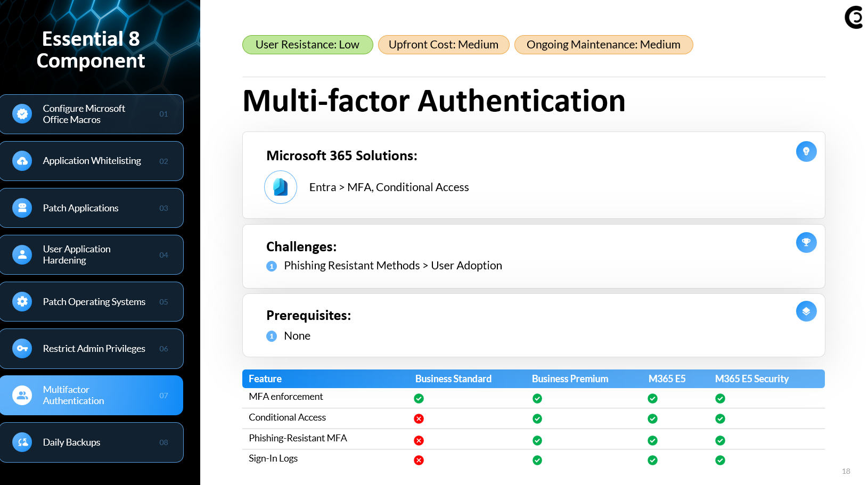Image resolution: width=868 pixels, height=485 pixels.
Task: Click the key icon beside Restrict Admin Privileges
Action: 22,349
